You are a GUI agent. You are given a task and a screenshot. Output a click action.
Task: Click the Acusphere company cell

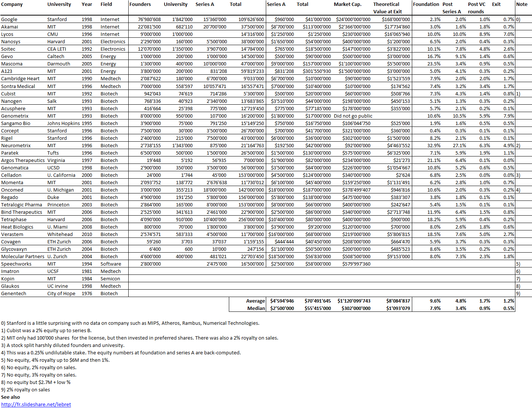tap(13, 108)
